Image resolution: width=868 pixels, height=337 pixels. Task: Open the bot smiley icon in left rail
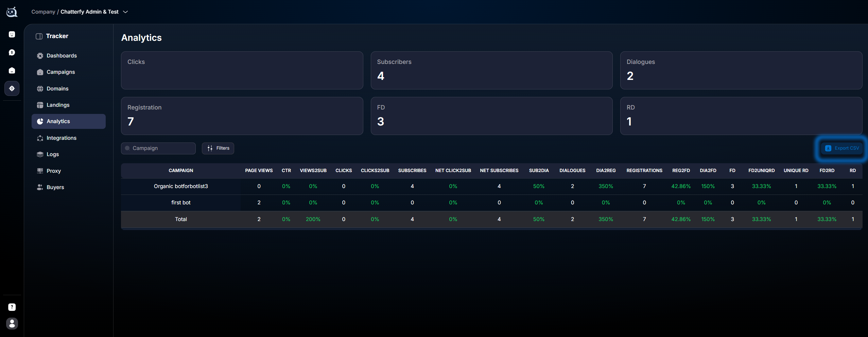[12, 34]
